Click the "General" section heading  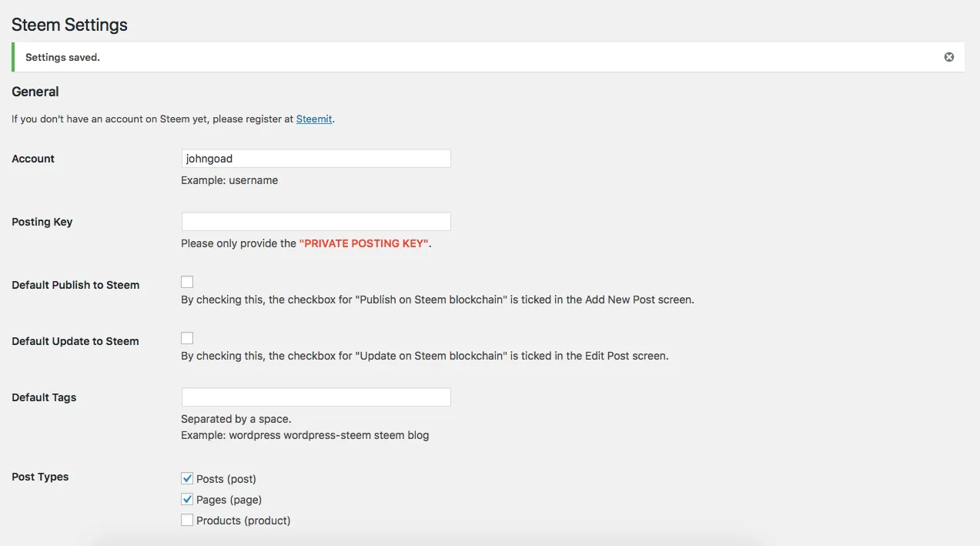35,92
